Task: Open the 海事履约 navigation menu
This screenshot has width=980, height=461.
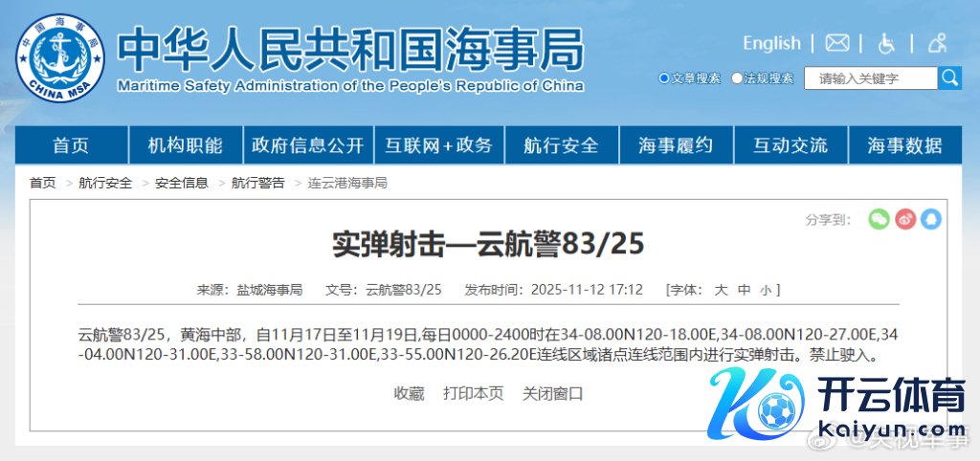Action: [676, 145]
